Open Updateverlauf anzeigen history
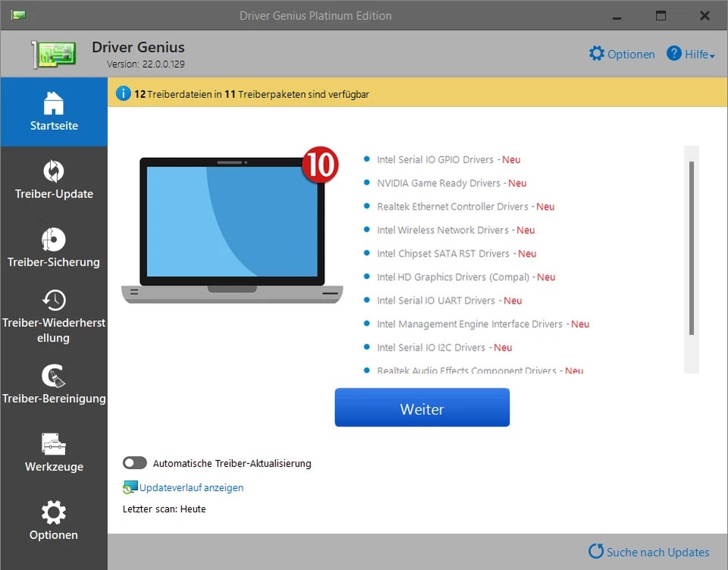728x570 pixels. (x=188, y=487)
